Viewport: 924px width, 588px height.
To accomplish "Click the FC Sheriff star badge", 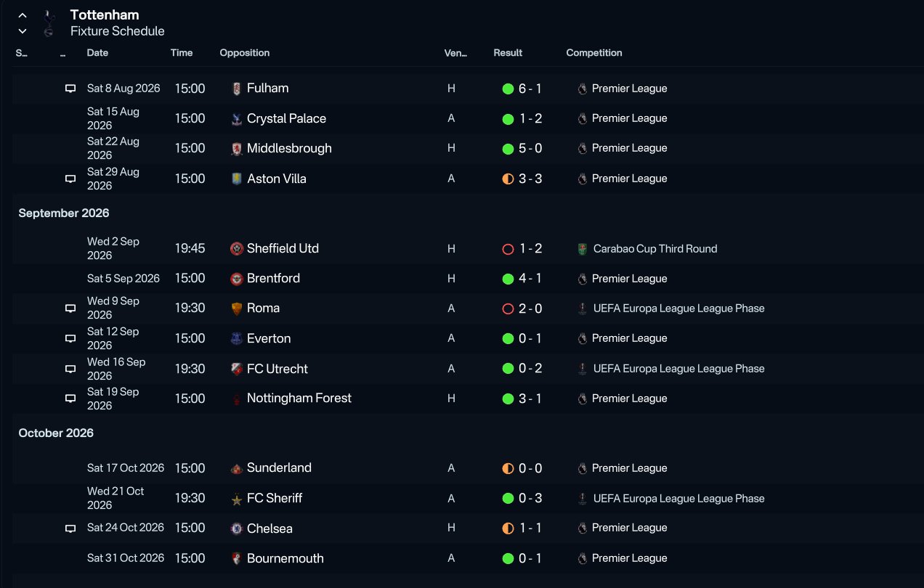I will coord(236,499).
